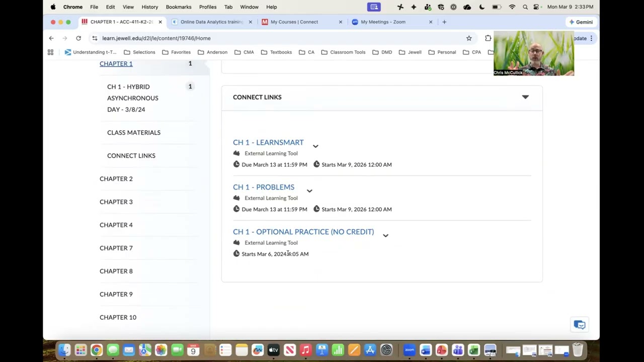Expand the CH 1 - PROBLEMS dropdown chevron
This screenshot has width=644, height=362.
tap(309, 191)
